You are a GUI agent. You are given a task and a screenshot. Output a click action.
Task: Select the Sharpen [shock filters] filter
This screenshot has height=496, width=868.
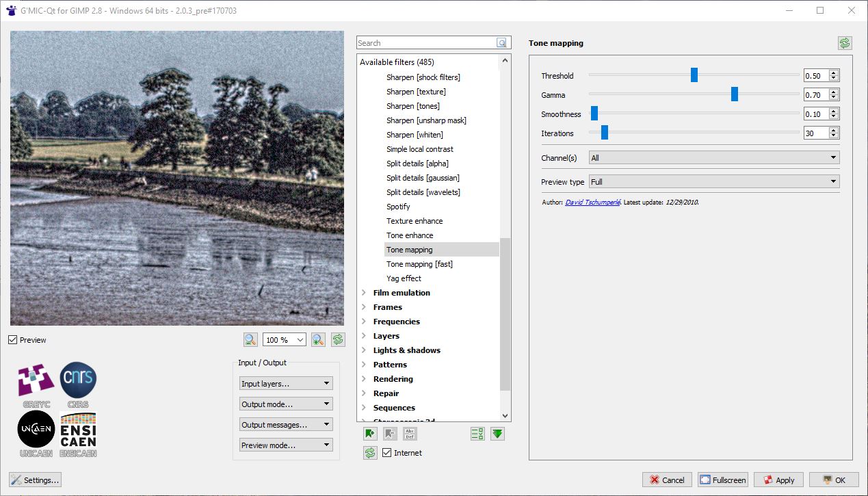(423, 77)
